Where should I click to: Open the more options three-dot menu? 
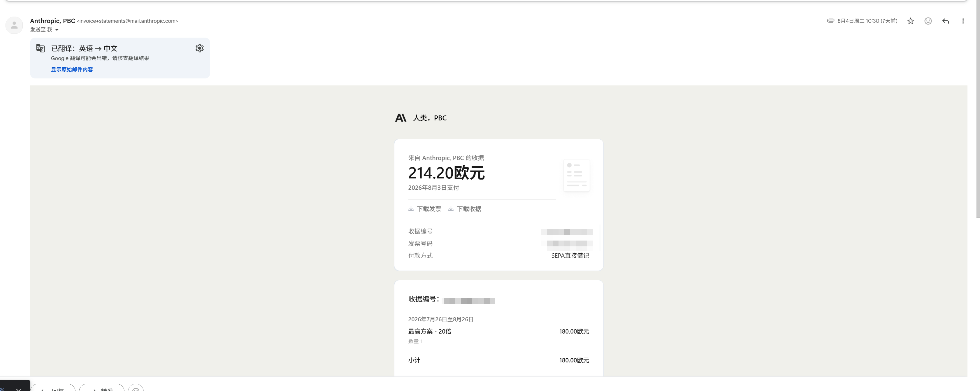[x=963, y=21]
